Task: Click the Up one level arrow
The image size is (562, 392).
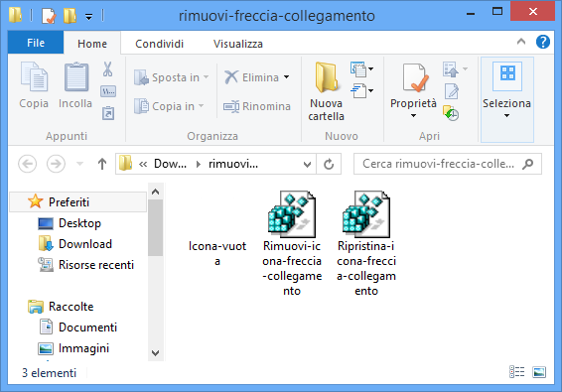Action: (x=102, y=164)
